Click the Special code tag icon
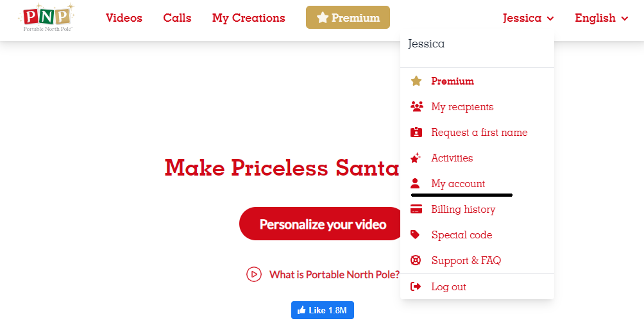 click(415, 235)
